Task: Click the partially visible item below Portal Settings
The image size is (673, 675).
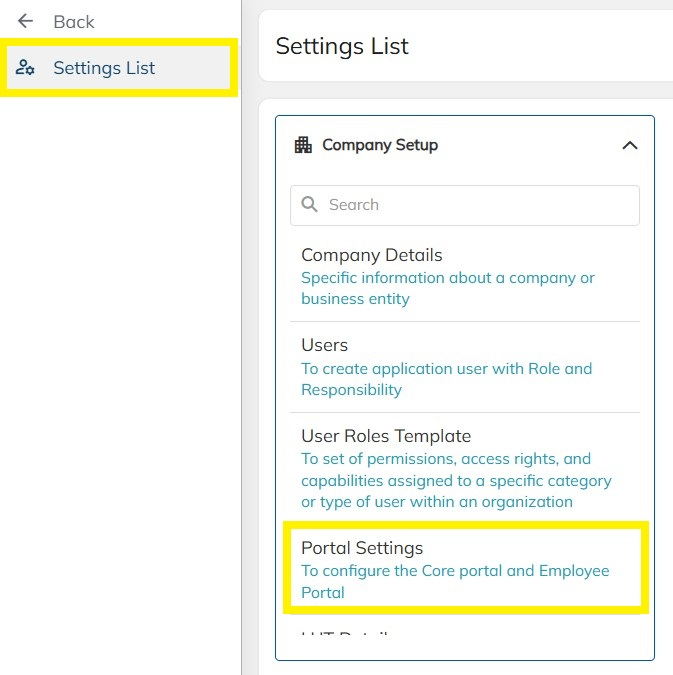Action: click(345, 636)
